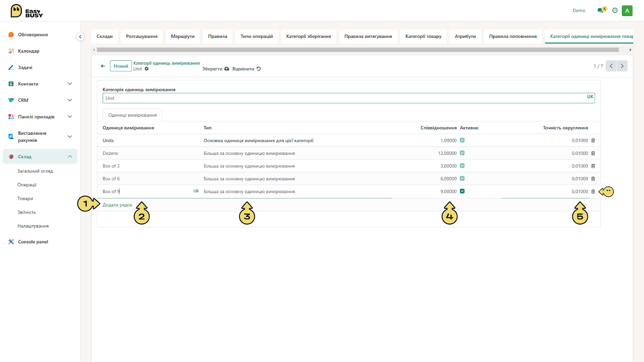The image size is (644, 362).
Task: Open the breadcrumb Категорії одиниць вимірювання
Action: (x=166, y=63)
